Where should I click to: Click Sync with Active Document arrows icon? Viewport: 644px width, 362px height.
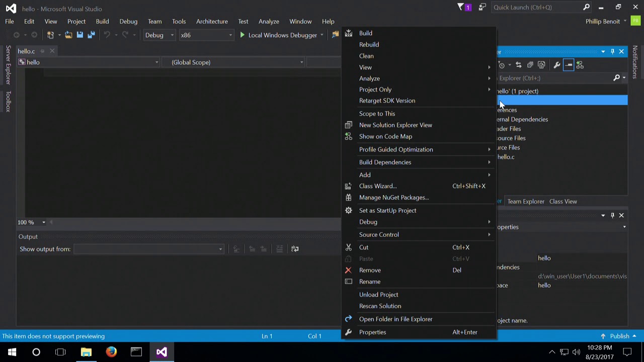[x=519, y=65]
